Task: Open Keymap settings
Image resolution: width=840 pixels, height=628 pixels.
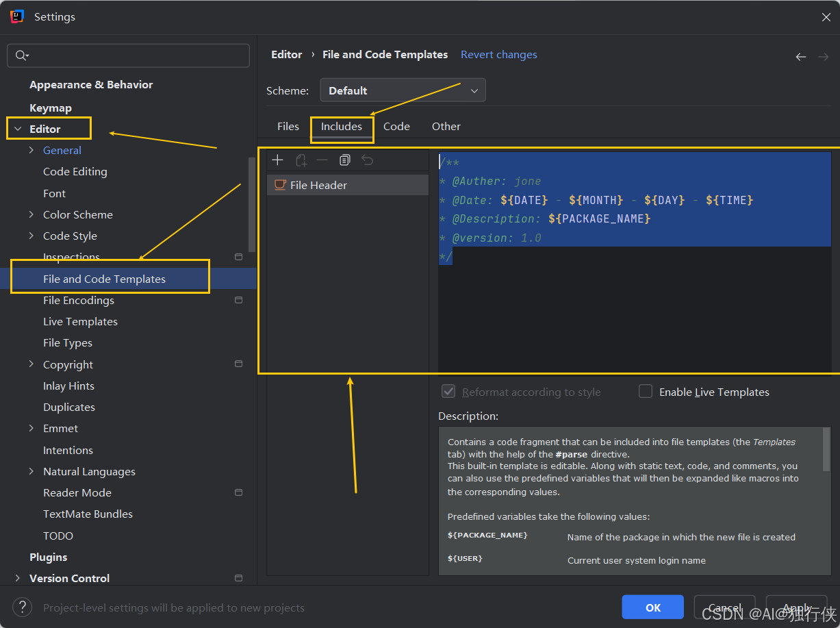Action: pos(51,108)
